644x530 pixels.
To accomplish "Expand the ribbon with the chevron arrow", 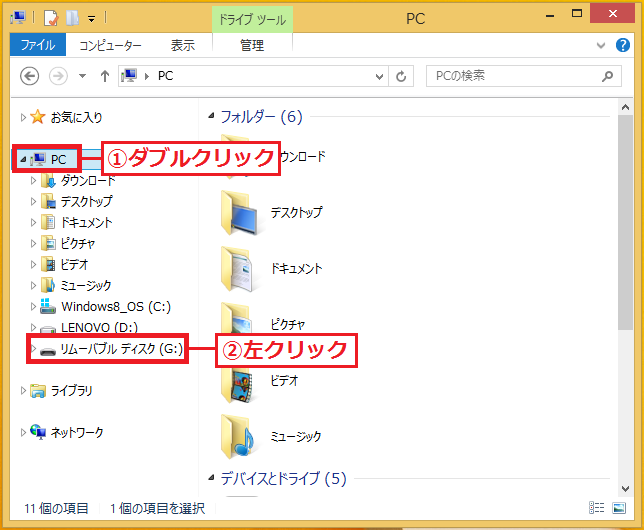I will click(x=601, y=45).
